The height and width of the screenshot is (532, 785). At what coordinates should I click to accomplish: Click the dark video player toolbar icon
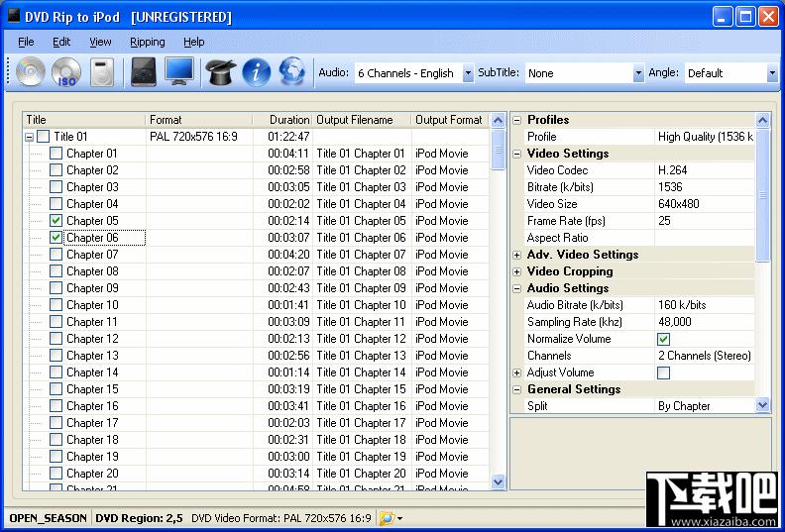click(x=144, y=72)
